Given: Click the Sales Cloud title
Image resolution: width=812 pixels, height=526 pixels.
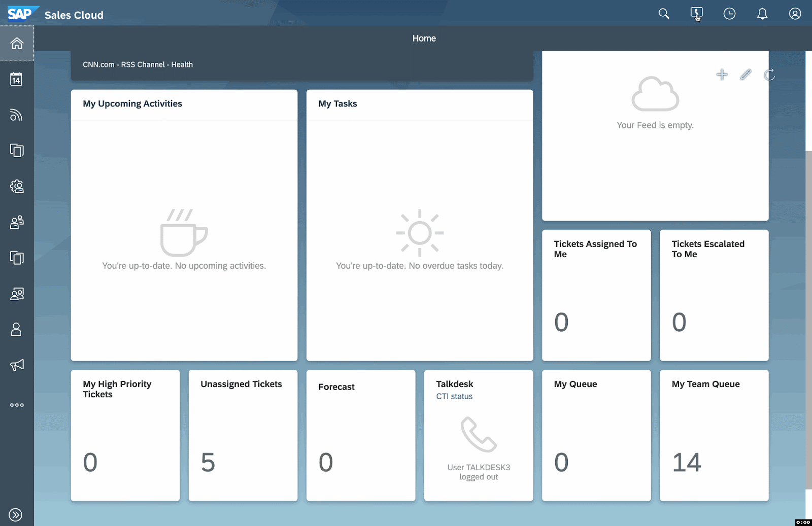Looking at the screenshot, I should [74, 15].
